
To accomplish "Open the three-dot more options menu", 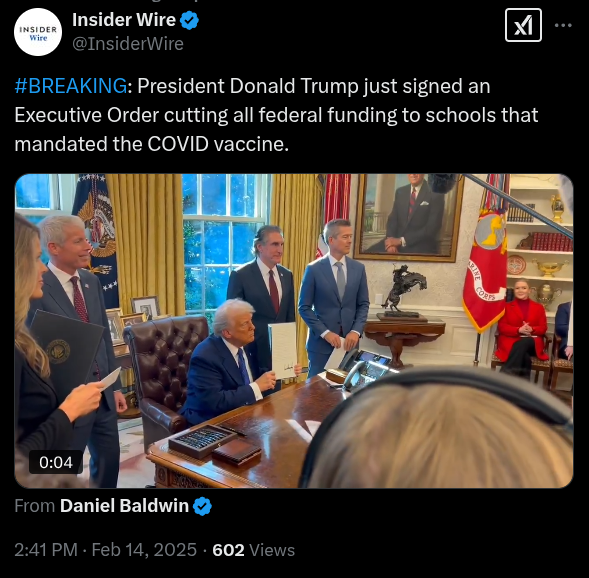I will pos(563,25).
